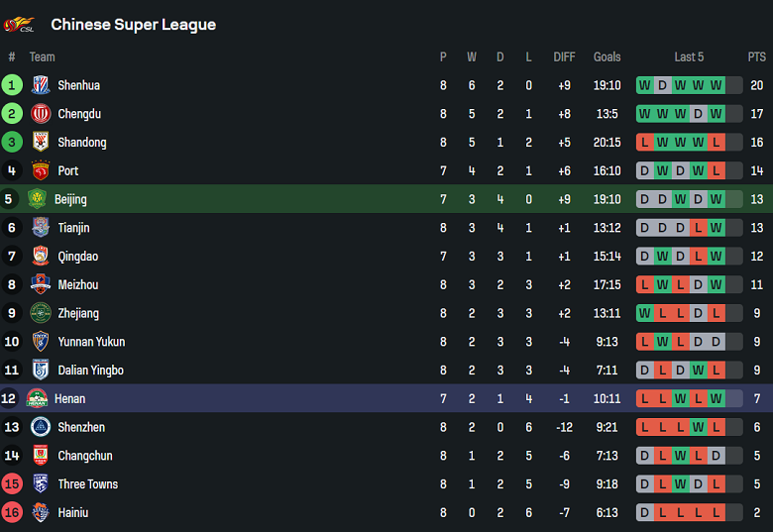Click the CSL league logo icon
The width and height of the screenshot is (773, 532).
click(20, 24)
